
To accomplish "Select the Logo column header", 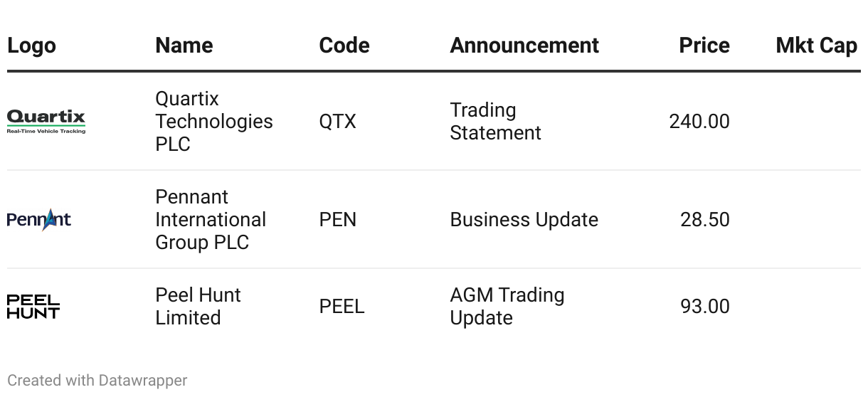I will click(31, 46).
